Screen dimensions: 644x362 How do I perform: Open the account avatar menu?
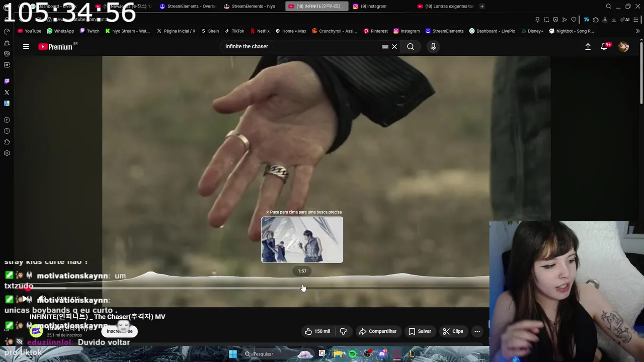(624, 47)
